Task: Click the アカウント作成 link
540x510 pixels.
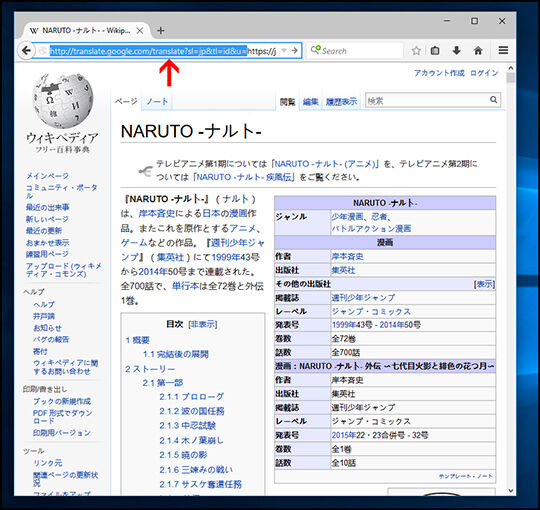Action: [x=439, y=73]
